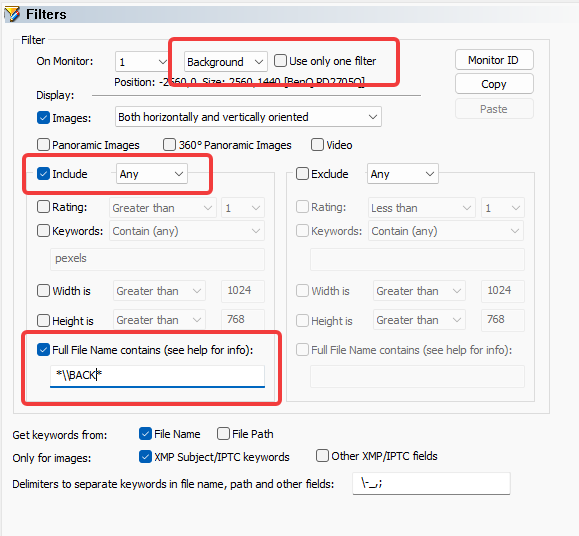This screenshot has height=536, width=579.
Task: Enable 360° Panoramic Images checkbox
Action: [169, 145]
